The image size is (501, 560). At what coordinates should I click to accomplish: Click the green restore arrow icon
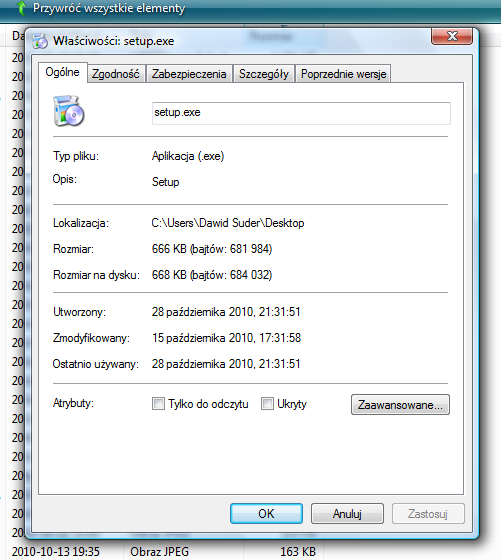pos(21,8)
